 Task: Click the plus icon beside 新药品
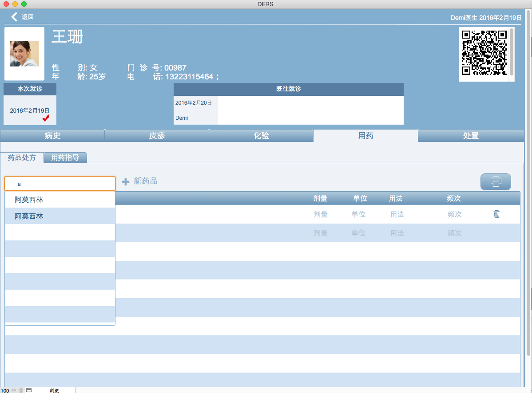[126, 181]
